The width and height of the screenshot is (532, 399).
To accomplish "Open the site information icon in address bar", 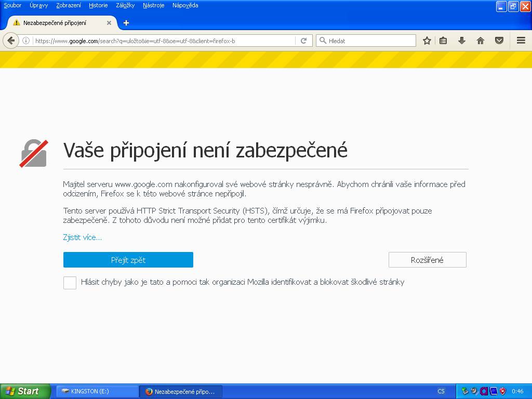I will 26,41.
